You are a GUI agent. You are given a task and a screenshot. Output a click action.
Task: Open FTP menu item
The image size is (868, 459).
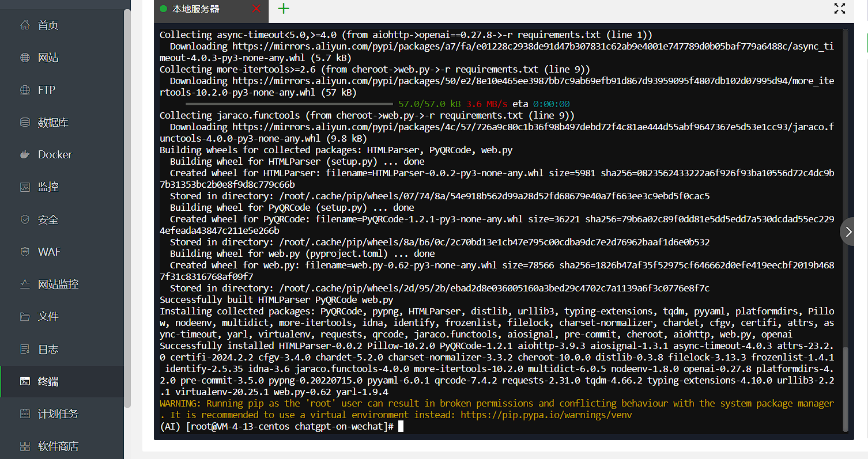(x=62, y=90)
